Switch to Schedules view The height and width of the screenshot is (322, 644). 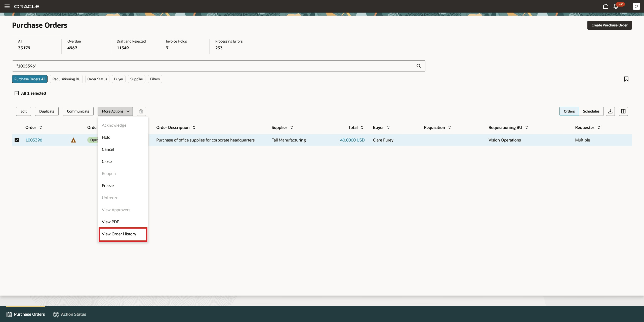591,111
